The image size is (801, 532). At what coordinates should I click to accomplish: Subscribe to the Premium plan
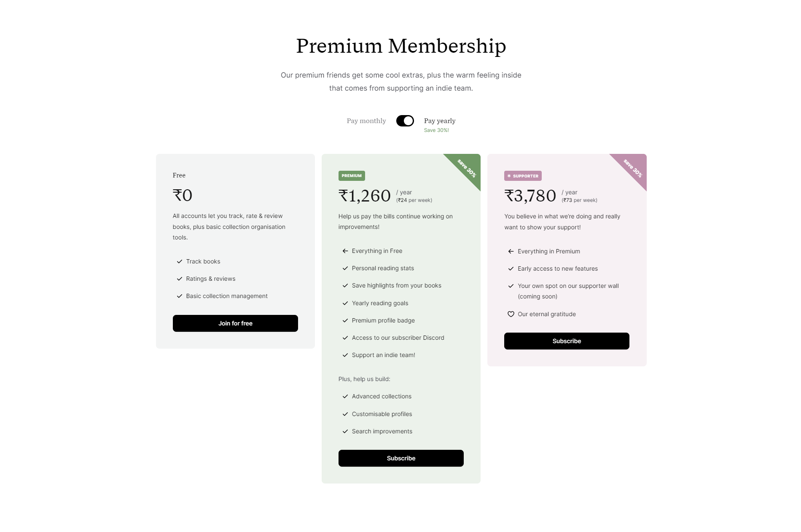click(401, 458)
